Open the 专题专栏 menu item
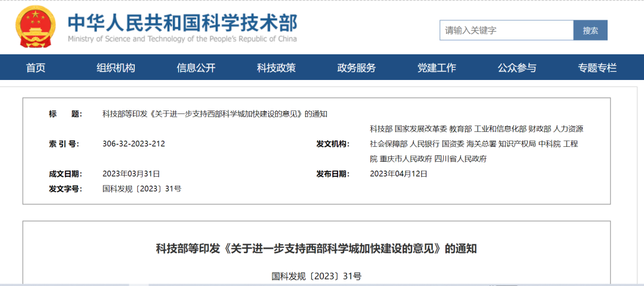The height and width of the screenshot is (286, 644). pyautogui.click(x=597, y=68)
